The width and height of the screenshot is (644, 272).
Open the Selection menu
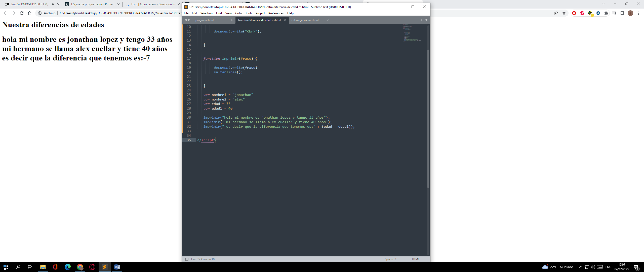[x=206, y=13]
